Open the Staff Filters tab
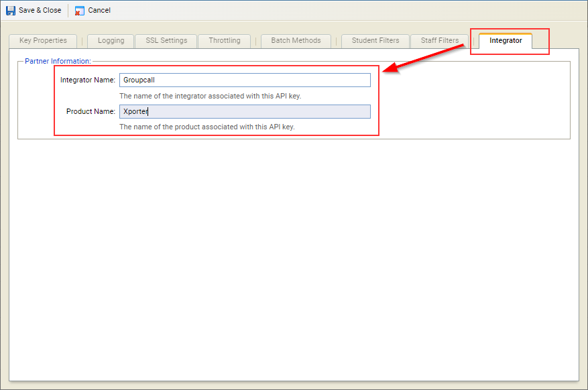This screenshot has height=390, width=588. click(440, 41)
